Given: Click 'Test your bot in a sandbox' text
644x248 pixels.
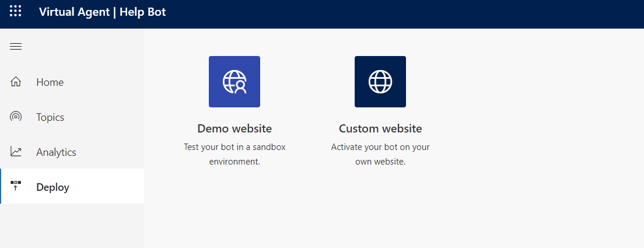Looking at the screenshot, I should [x=235, y=147].
